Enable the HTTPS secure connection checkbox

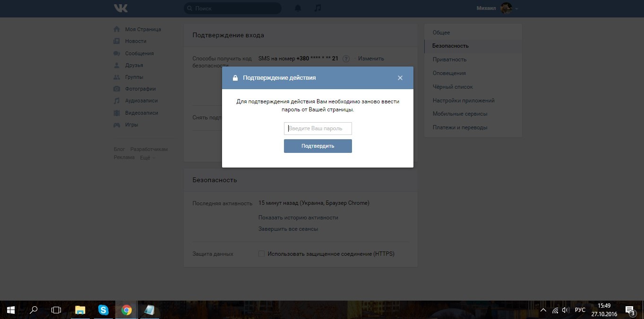coord(261,254)
